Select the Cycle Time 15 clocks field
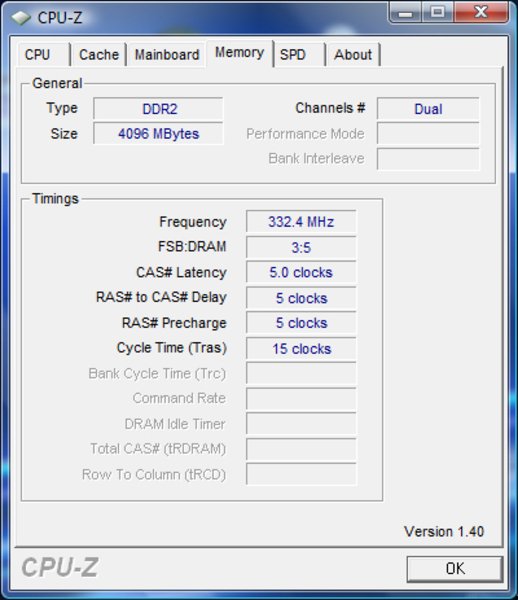 pos(301,349)
